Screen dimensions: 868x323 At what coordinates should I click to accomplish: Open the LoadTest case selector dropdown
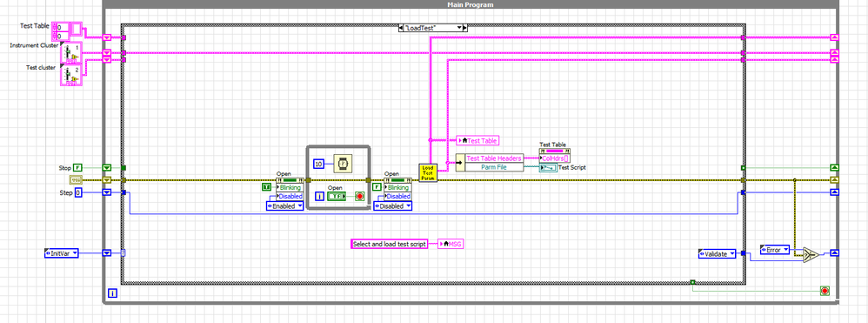[x=433, y=28]
